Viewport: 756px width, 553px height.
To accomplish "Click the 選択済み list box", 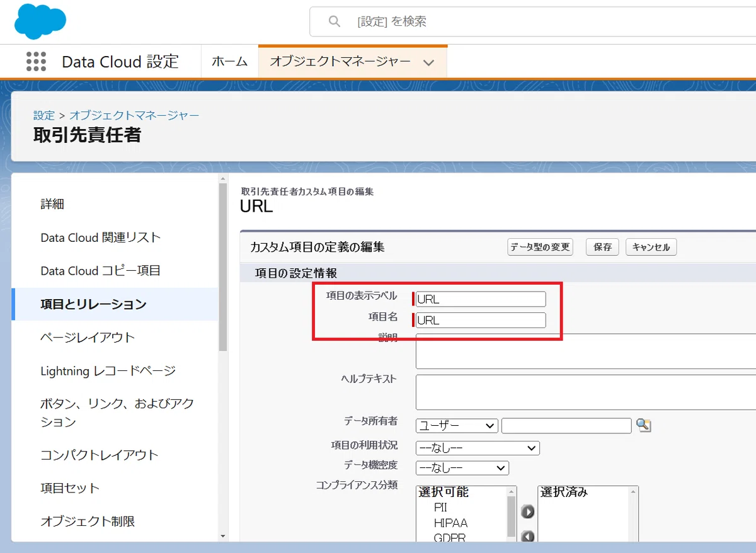I will coord(588,514).
